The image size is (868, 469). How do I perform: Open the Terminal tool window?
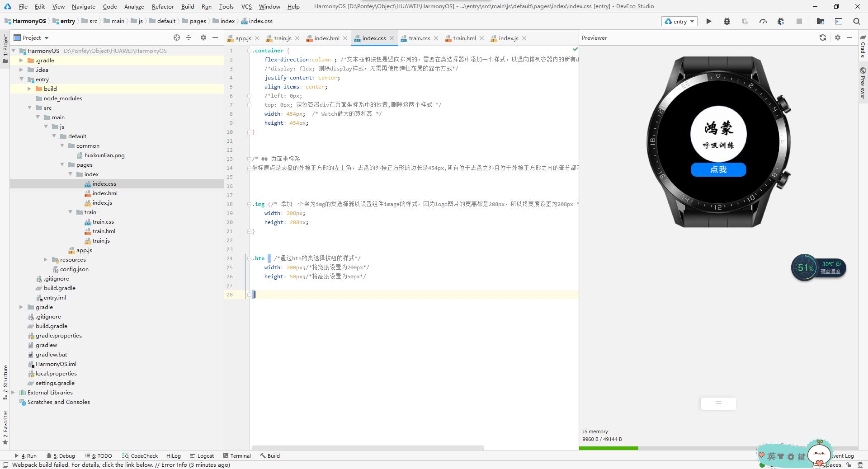point(237,456)
